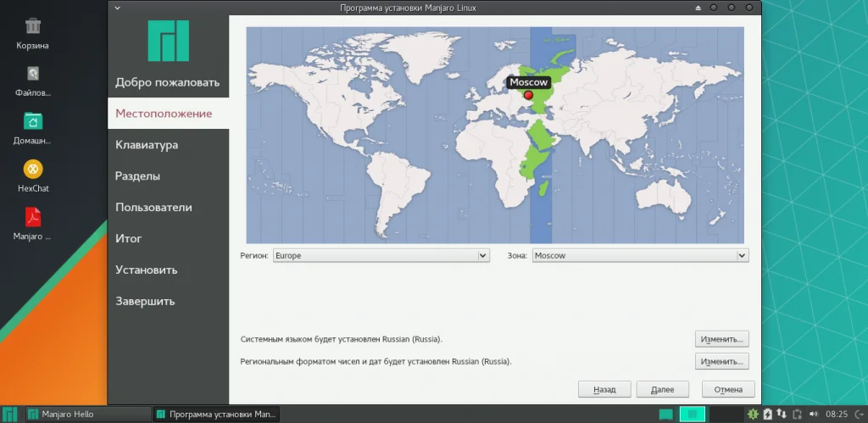This screenshot has width=868, height=423.
Task: Click Изменить for system language
Action: pyautogui.click(x=722, y=339)
